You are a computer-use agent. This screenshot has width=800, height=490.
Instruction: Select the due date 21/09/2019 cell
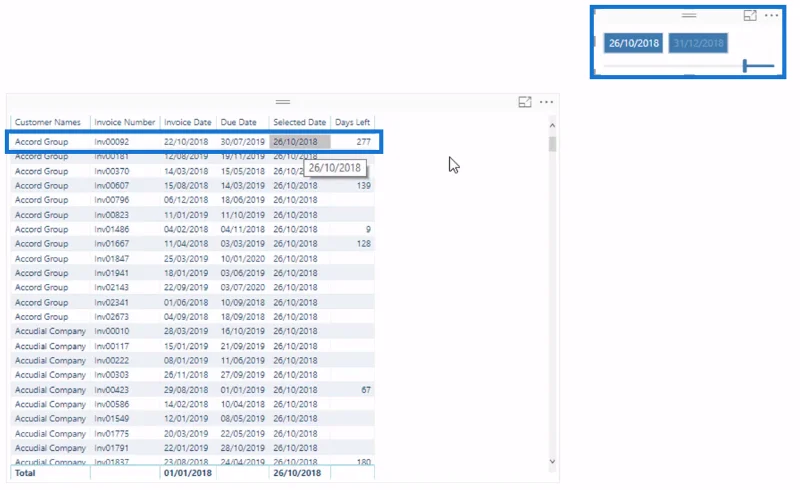pyautogui.click(x=242, y=346)
